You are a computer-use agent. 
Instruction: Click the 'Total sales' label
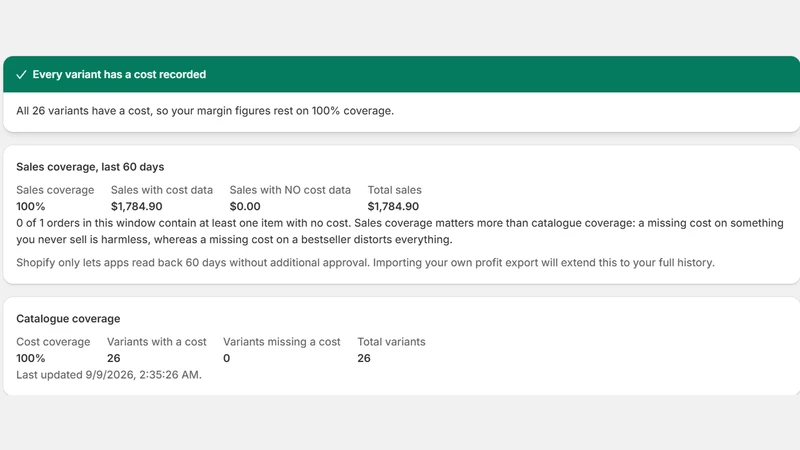pos(394,190)
